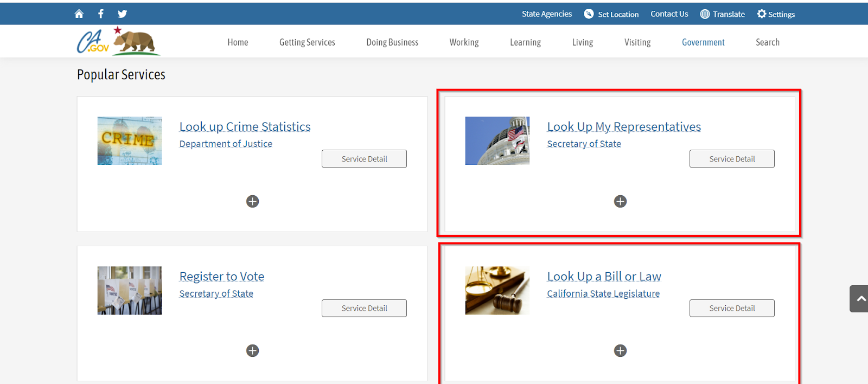Expand the Register to Vote card
The image size is (868, 384).
(252, 351)
